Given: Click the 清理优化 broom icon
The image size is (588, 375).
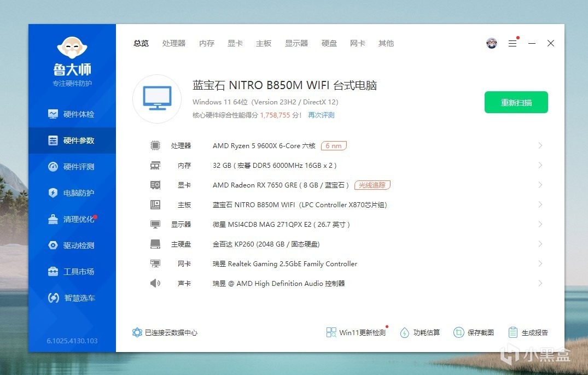Looking at the screenshot, I should click(x=53, y=219).
